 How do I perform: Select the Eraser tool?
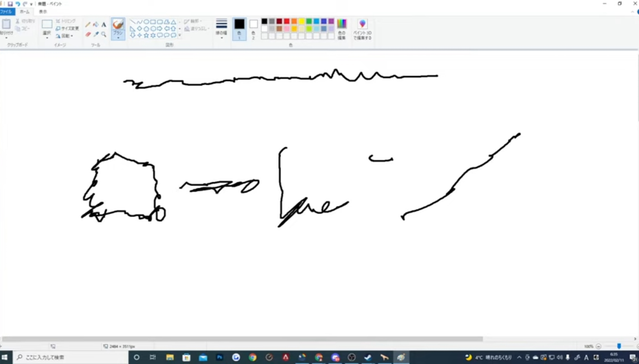(88, 34)
